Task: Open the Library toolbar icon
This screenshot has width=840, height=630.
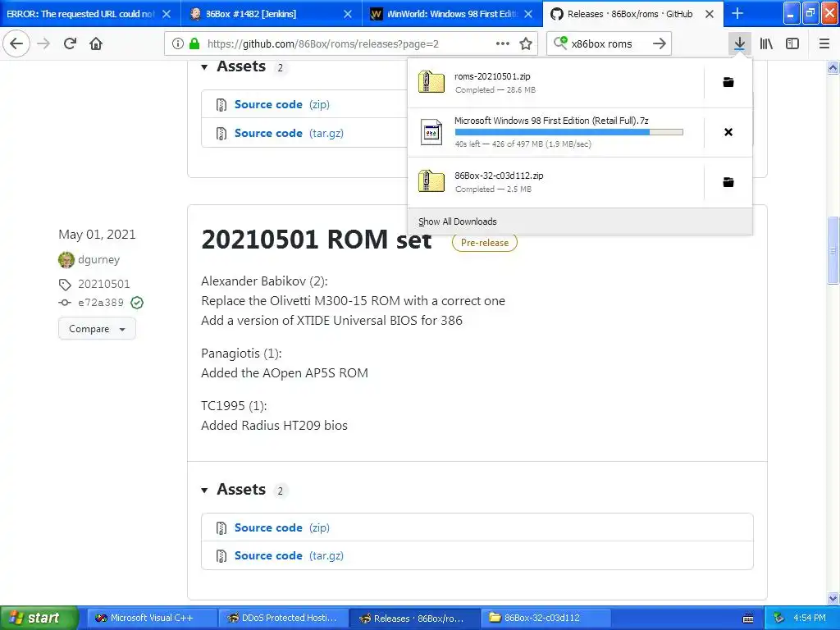Action: click(x=766, y=43)
